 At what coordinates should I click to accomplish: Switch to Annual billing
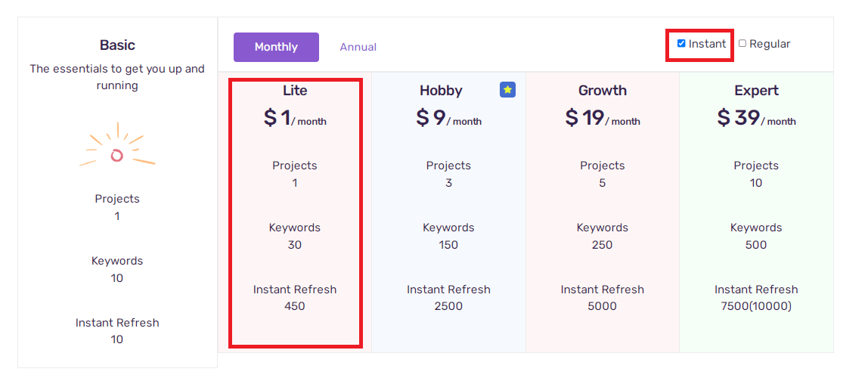tap(358, 47)
